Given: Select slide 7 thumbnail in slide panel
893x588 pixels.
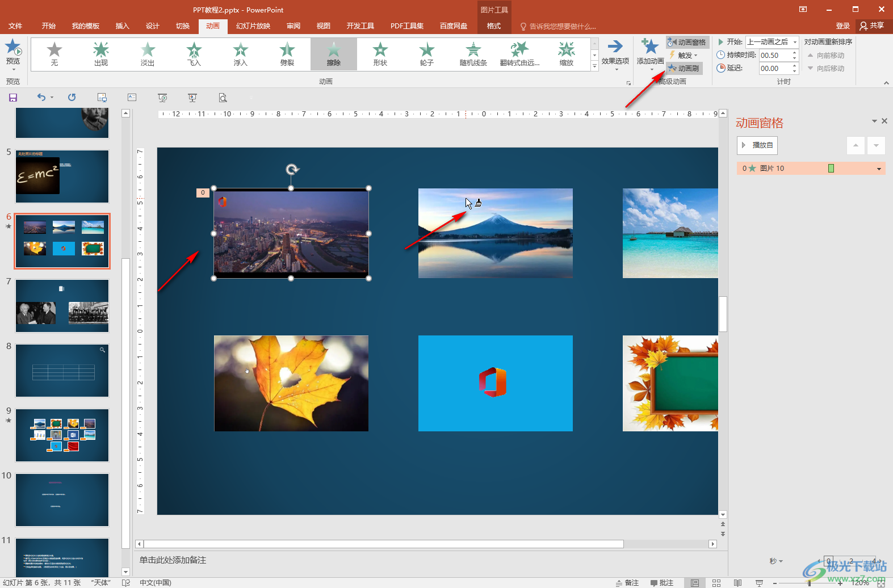Looking at the screenshot, I should [62, 305].
